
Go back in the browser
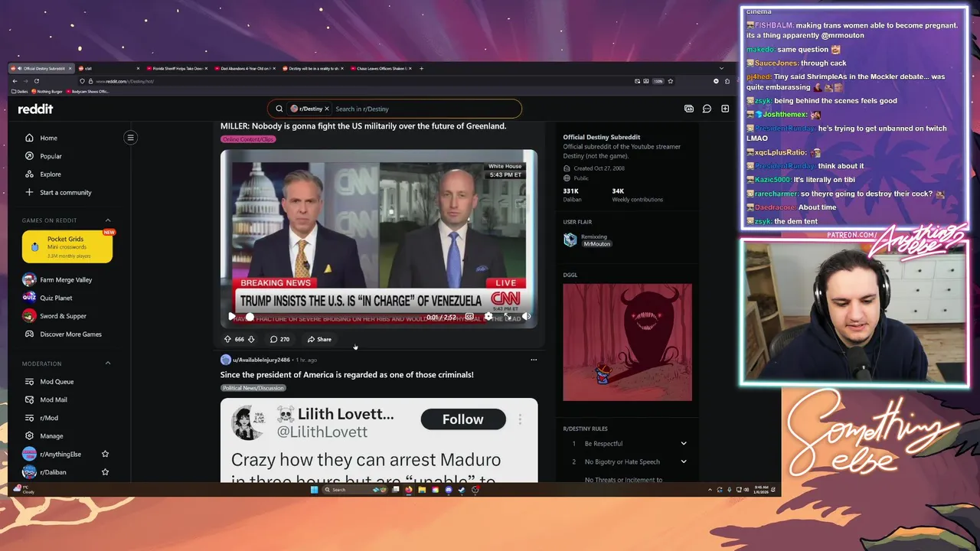coord(14,81)
